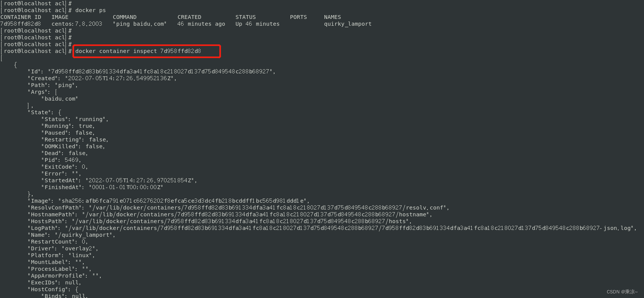Viewport: 644px width, 298px height.
Task: Click the "Up 46 minutes" status text
Action: (x=257, y=24)
